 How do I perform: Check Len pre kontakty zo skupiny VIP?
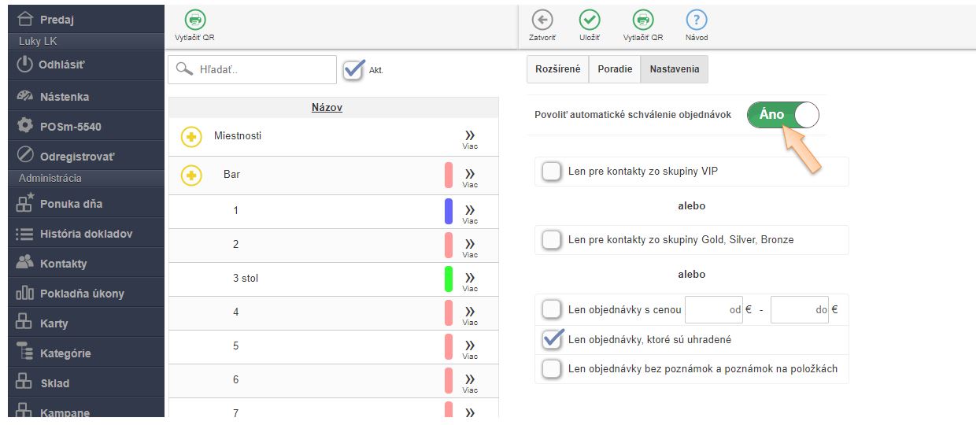point(552,171)
